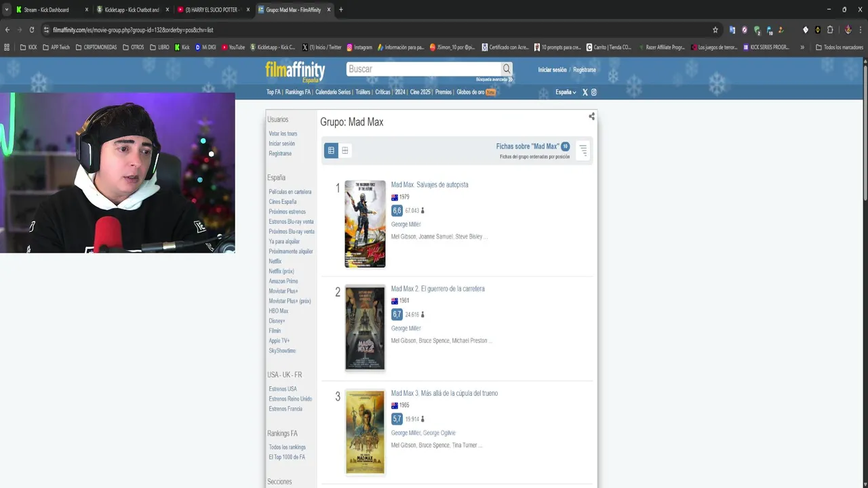Click the search magnifier icon
Viewport: 868px width, 488px height.
506,69
